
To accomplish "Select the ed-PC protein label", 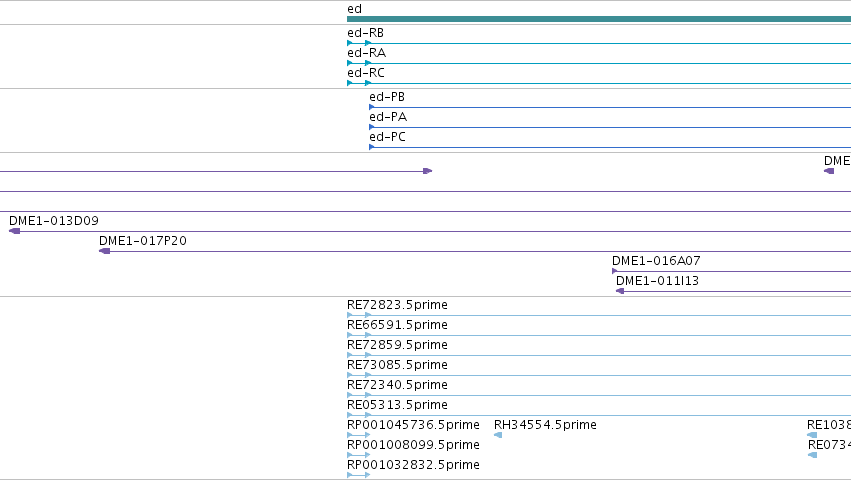I will point(388,137).
